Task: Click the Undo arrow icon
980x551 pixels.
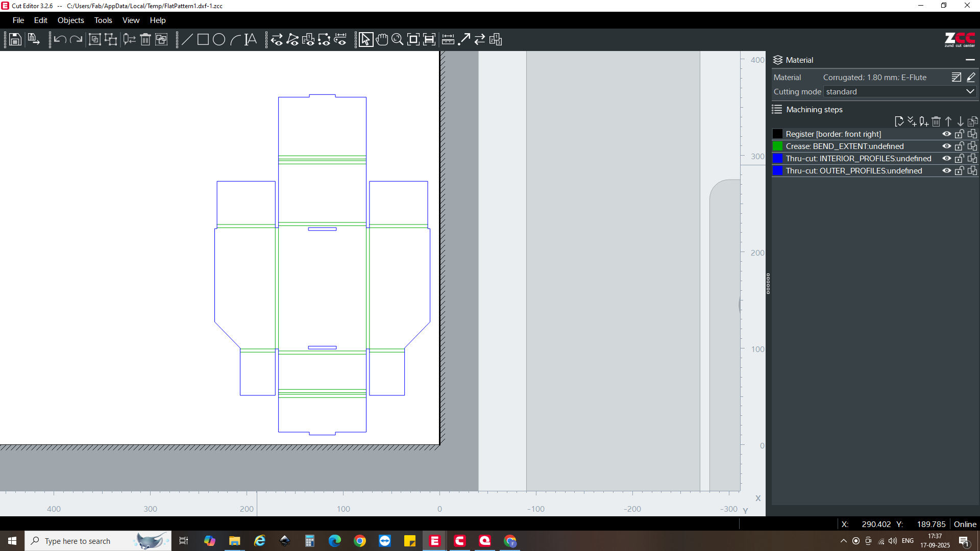Action: pyautogui.click(x=60, y=39)
